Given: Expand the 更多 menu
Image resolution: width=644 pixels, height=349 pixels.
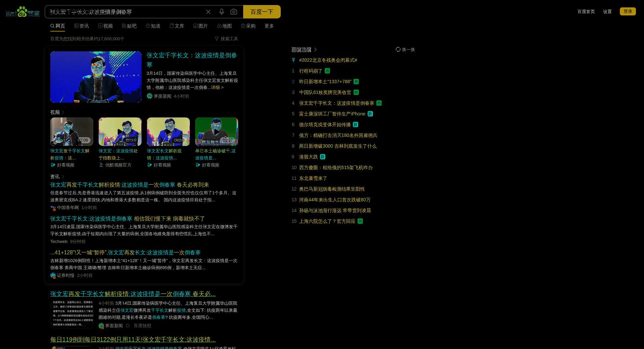Looking at the screenshot, I should 269,26.
